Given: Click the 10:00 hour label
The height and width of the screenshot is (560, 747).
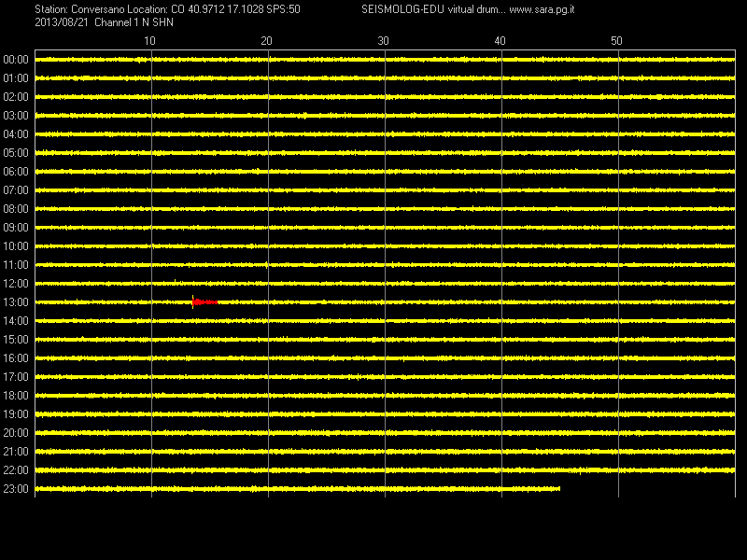Looking at the screenshot, I should [x=16, y=246].
